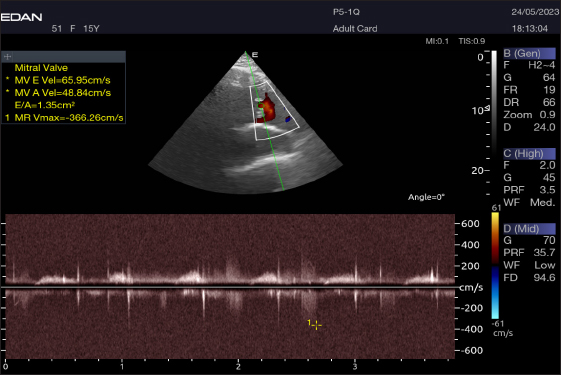The height and width of the screenshot is (375, 561).
Task: Click the color velocity scale bar
Action: (x=495, y=266)
